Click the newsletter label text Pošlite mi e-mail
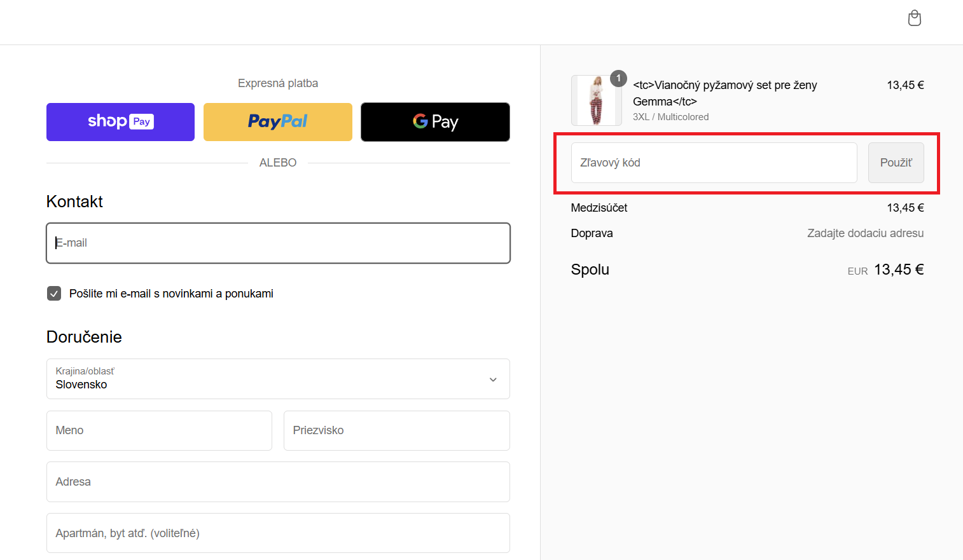Viewport: 963px width, 560px height. pos(171,294)
